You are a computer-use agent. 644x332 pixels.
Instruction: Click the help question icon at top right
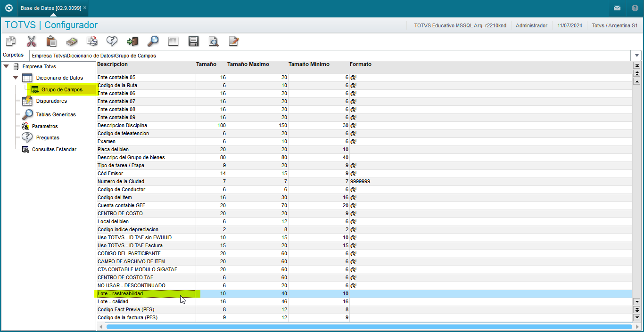(x=635, y=8)
